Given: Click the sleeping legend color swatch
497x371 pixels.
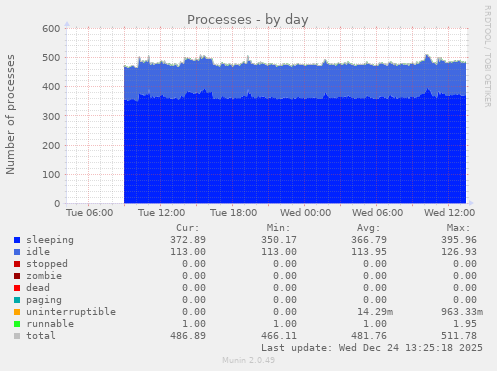Looking at the screenshot, I should tap(17, 240).
